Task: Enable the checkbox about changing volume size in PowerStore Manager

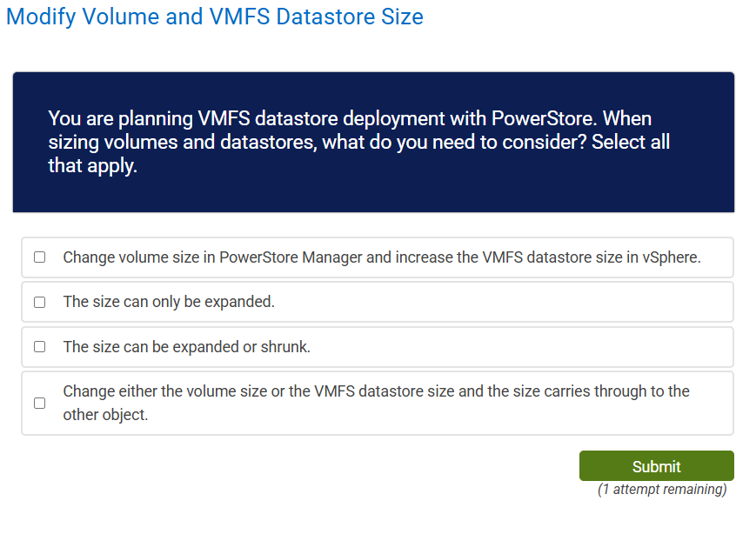Action: [39, 257]
